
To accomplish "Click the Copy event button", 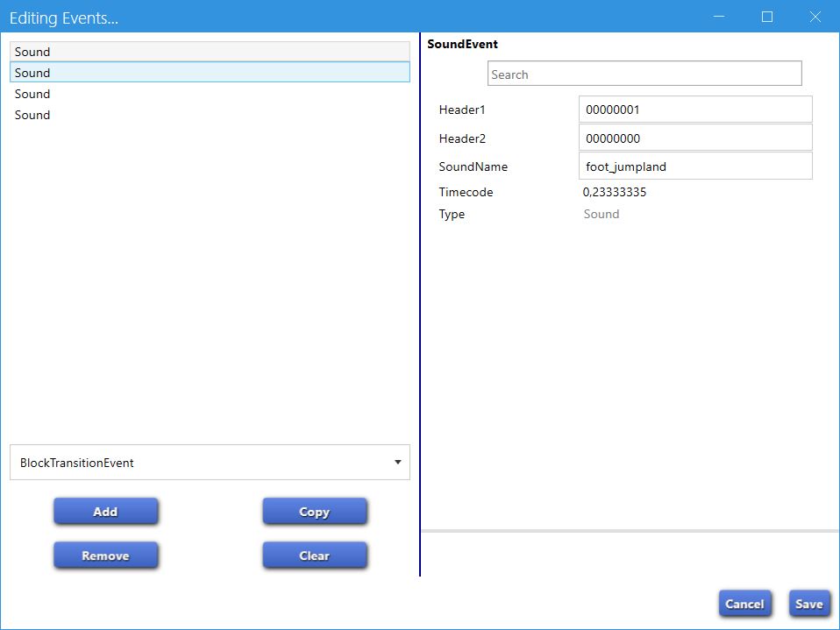I will [315, 511].
